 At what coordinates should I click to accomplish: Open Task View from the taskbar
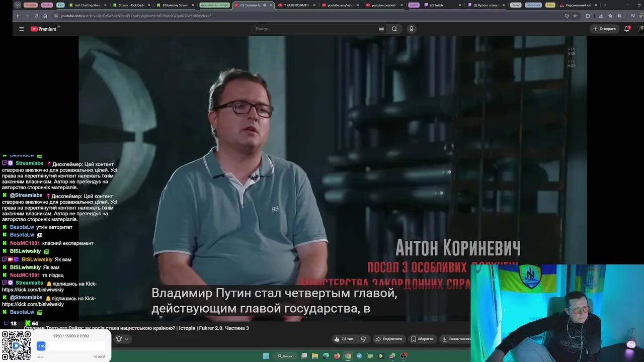coord(304,356)
